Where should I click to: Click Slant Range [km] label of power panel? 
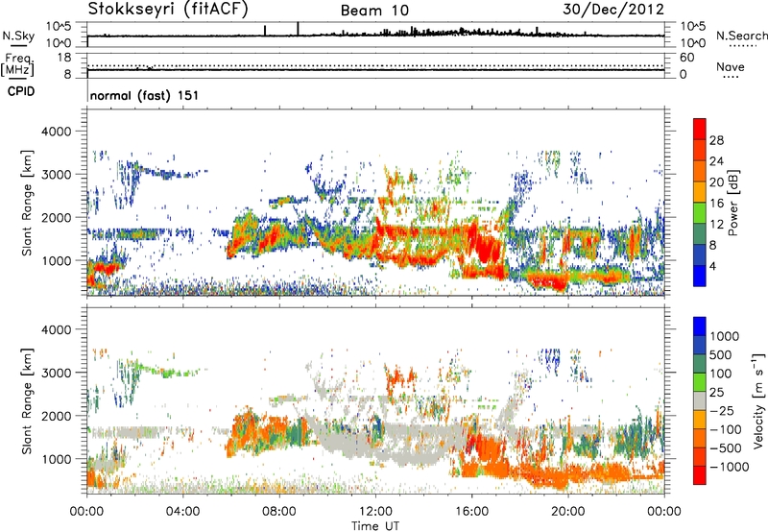tap(27, 203)
